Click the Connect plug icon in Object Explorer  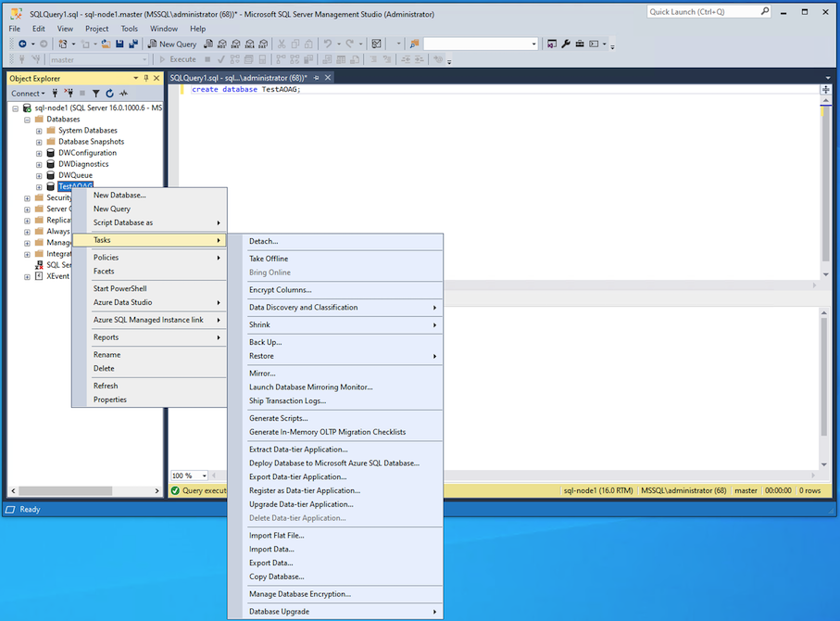[x=55, y=94]
